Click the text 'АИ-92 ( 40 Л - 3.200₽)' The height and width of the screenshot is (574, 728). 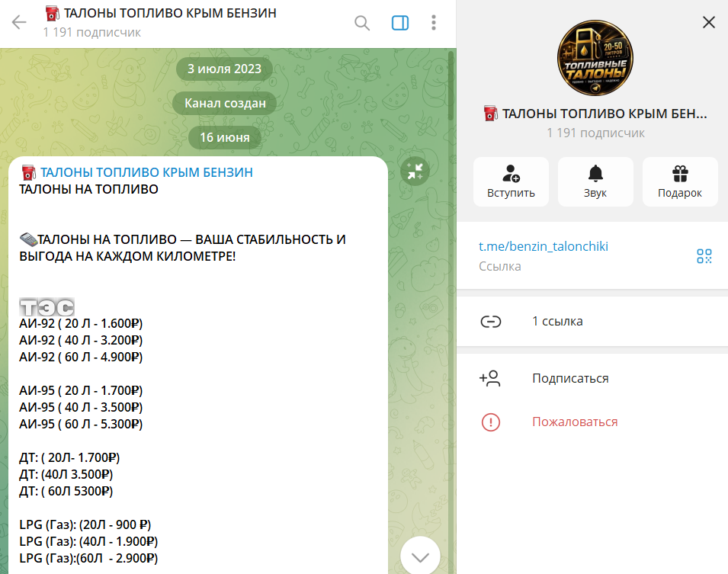coord(81,340)
